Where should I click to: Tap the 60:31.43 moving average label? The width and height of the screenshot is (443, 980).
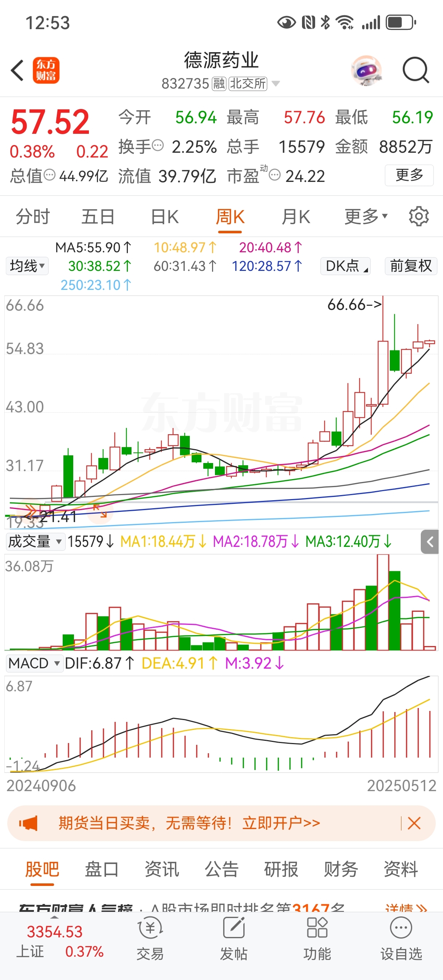pyautogui.click(x=185, y=266)
